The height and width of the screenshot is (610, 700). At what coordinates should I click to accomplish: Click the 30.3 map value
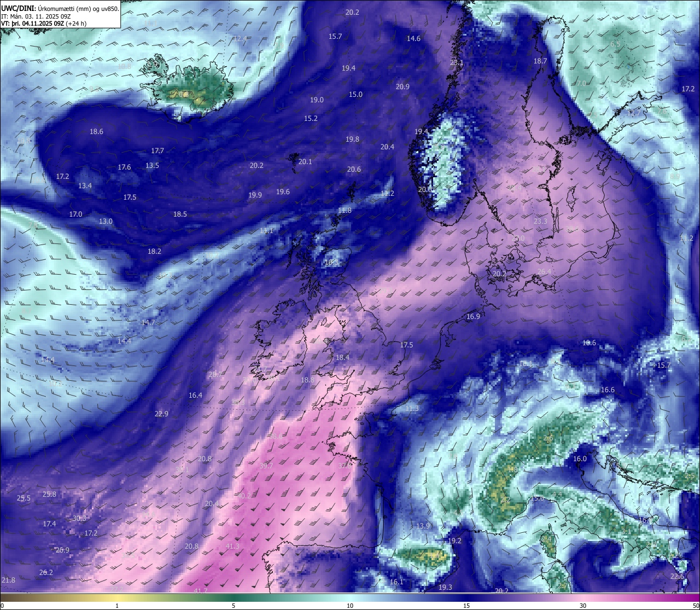pos(79,518)
